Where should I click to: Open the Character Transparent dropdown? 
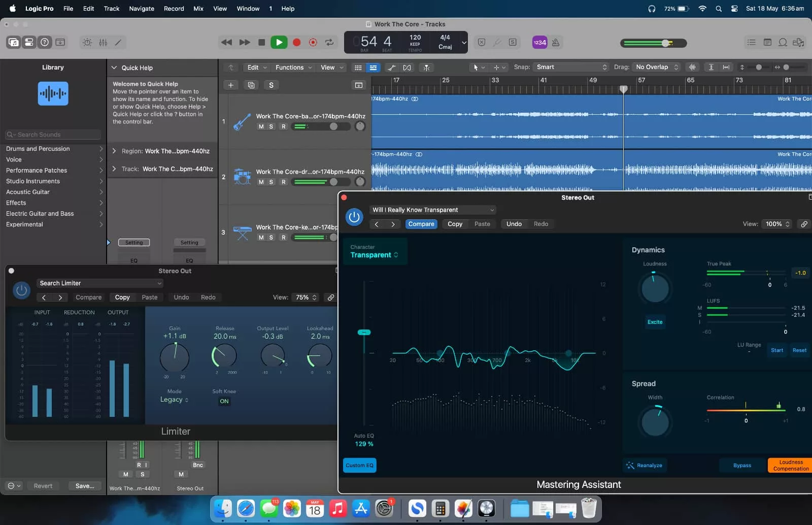click(374, 255)
